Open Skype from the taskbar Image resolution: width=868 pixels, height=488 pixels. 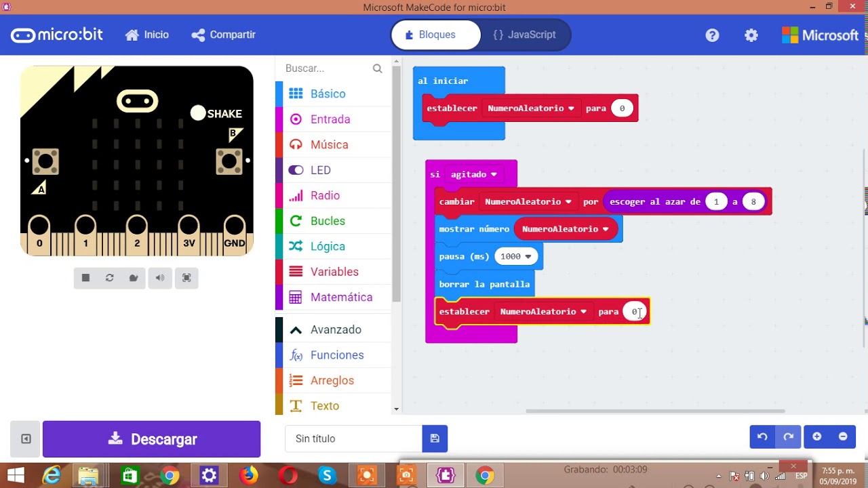pyautogui.click(x=328, y=476)
